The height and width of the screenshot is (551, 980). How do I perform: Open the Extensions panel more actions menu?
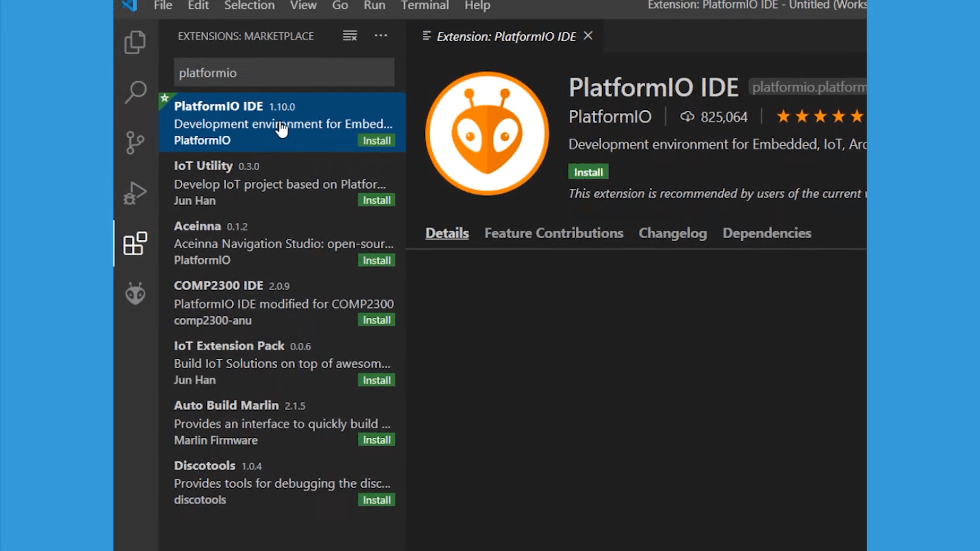click(381, 36)
